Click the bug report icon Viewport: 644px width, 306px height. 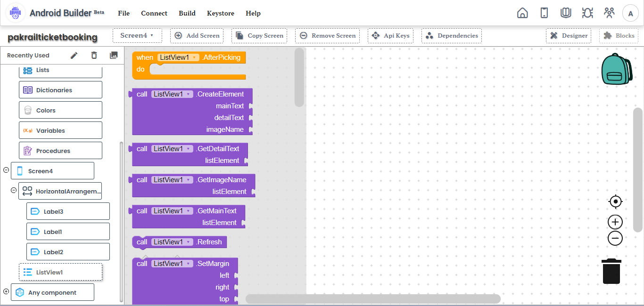(587, 13)
